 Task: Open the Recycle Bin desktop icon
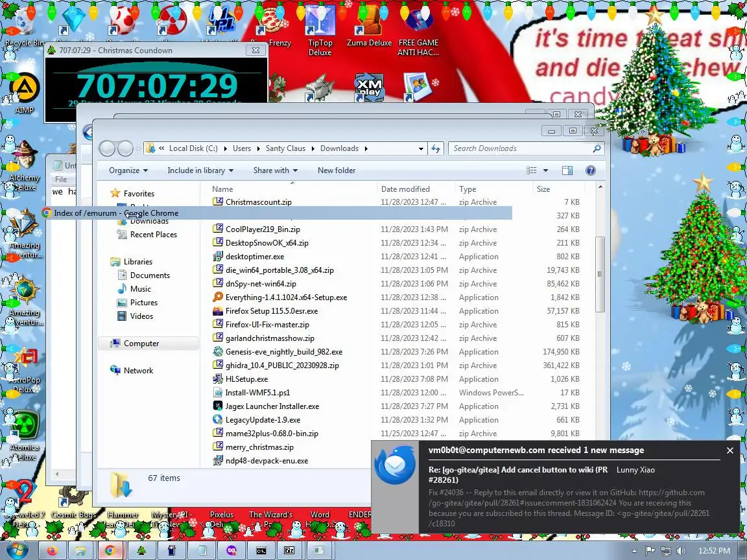[23, 26]
